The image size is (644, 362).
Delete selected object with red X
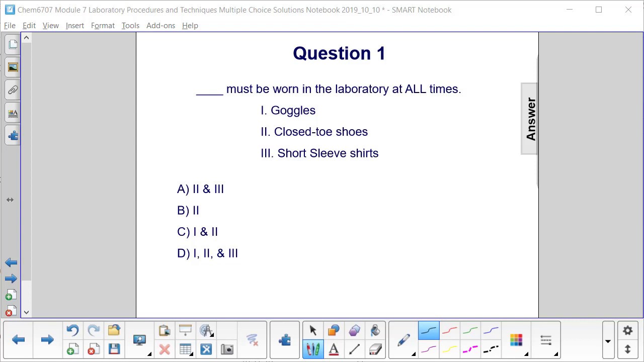pyautogui.click(x=164, y=349)
